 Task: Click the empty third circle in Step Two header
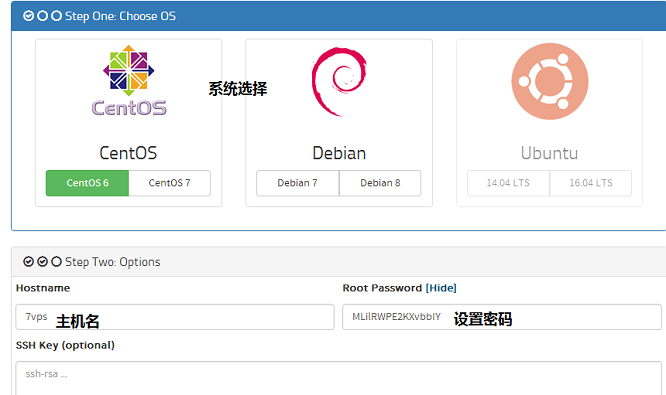coord(56,262)
